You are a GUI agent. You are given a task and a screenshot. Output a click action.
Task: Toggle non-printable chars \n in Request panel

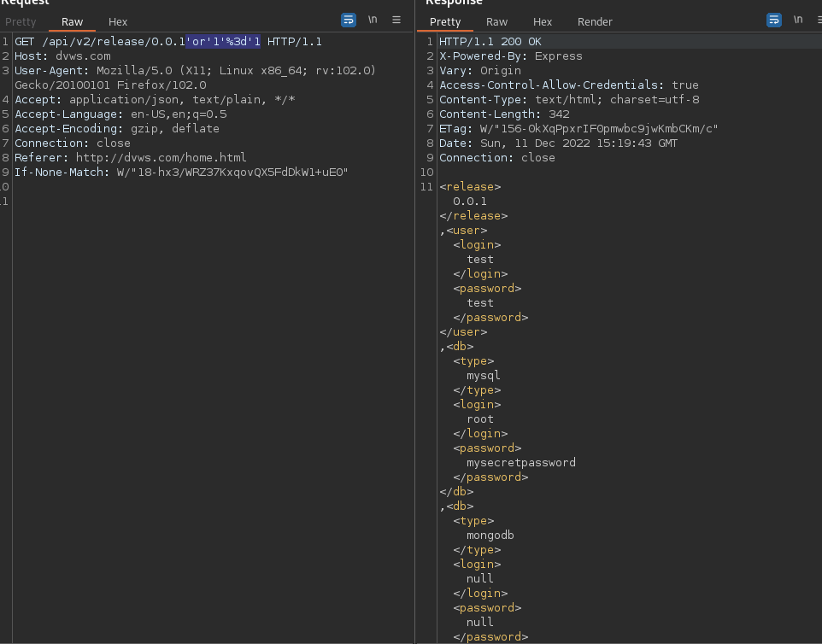tap(373, 20)
